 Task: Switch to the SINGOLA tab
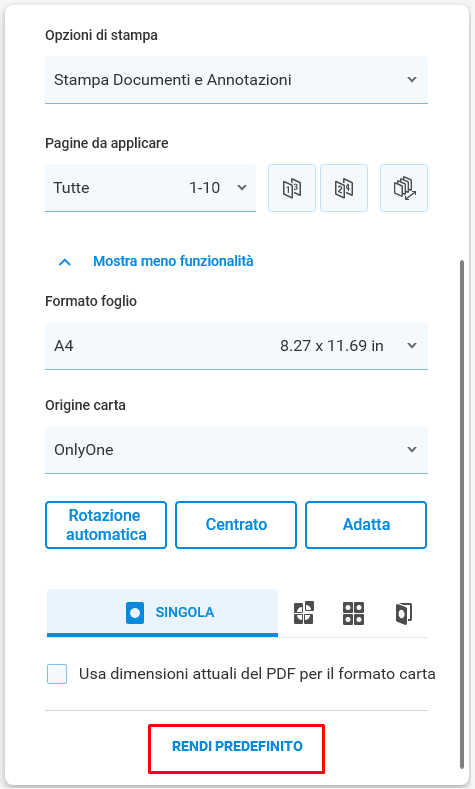tap(162, 613)
